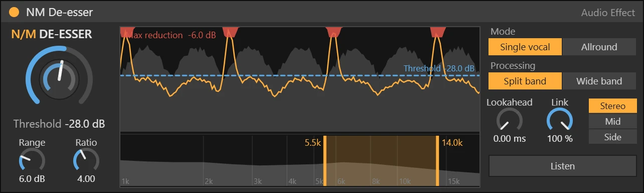Select Allround mode
The image size is (644, 193).
coord(599,47)
